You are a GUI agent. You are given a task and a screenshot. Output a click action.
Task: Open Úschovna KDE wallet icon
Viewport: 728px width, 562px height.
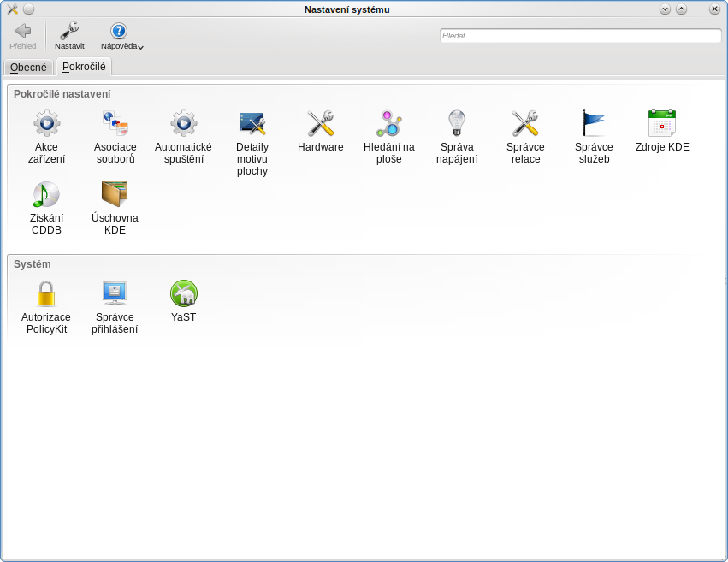[x=115, y=194]
